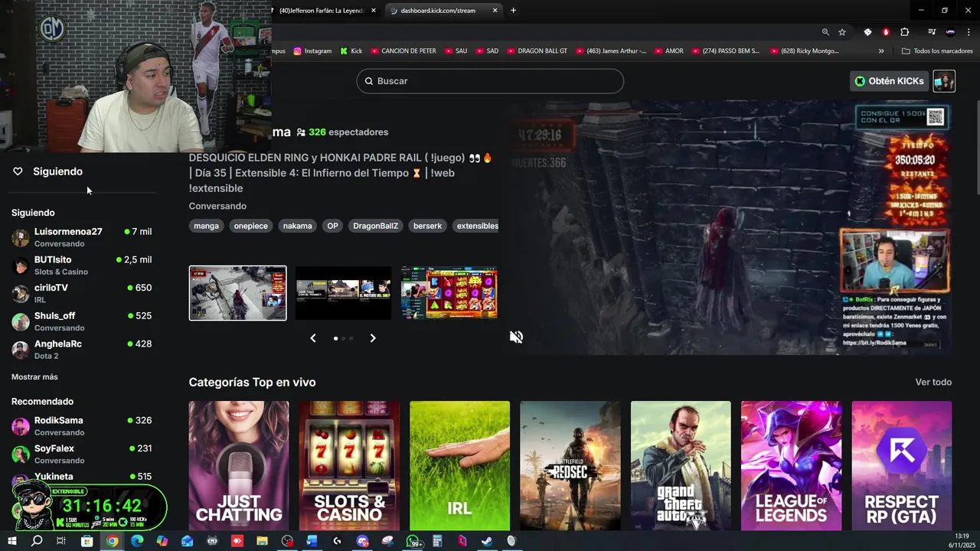Open Calculator from the taskbar
The width and height of the screenshot is (980, 551).
pyautogui.click(x=437, y=541)
